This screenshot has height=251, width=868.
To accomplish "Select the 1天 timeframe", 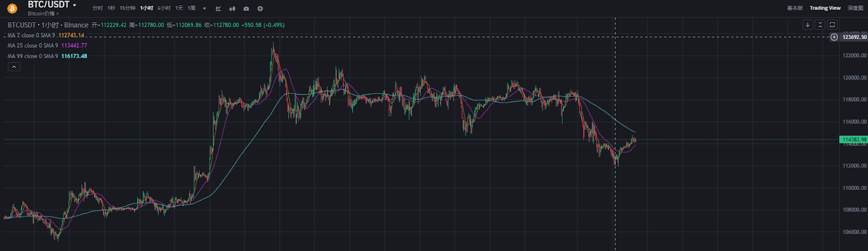I will pos(179,8).
